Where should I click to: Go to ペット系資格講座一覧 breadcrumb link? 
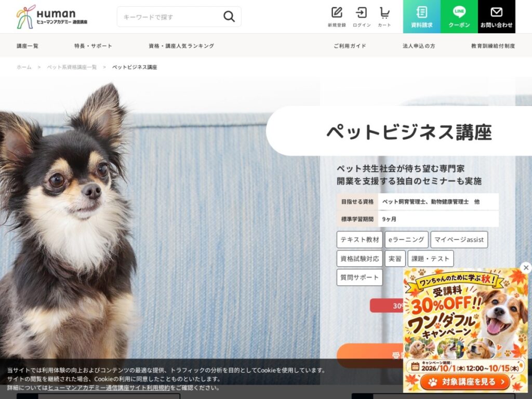pos(72,67)
